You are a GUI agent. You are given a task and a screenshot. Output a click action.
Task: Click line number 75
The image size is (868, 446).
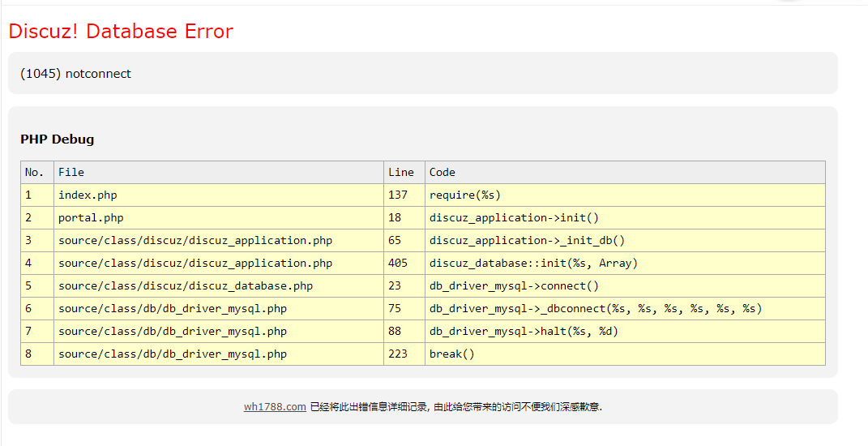(x=404, y=309)
